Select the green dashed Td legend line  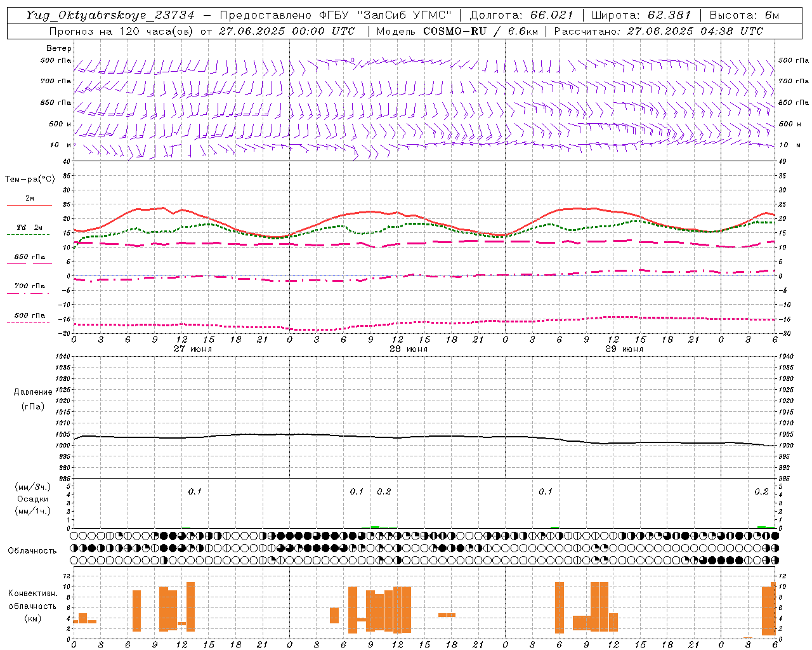pos(29,234)
